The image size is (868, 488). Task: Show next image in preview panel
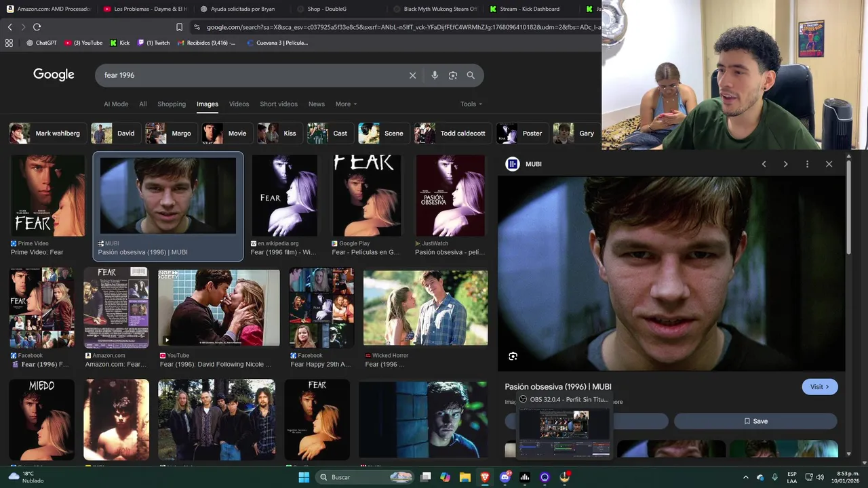point(785,164)
